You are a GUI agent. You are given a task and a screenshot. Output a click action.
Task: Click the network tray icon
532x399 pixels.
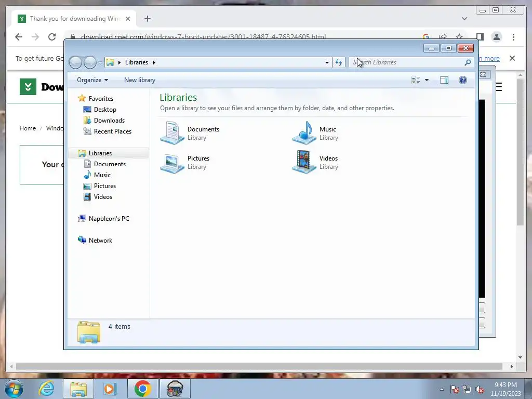click(467, 389)
